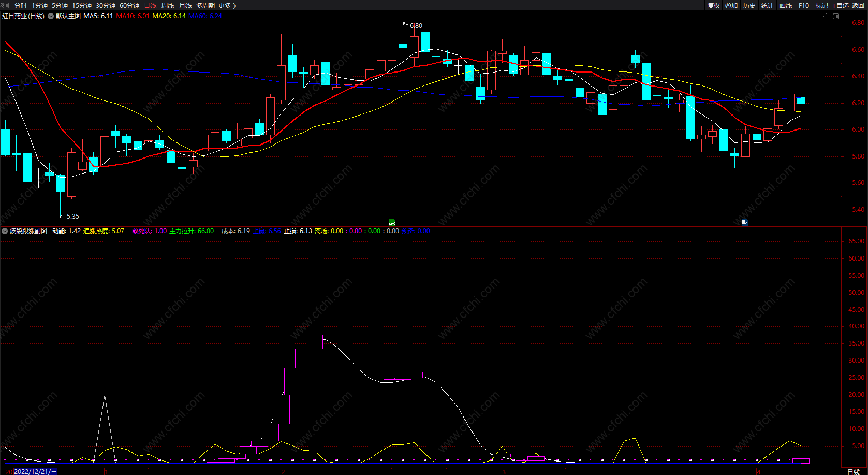The width and height of the screenshot is (868, 475).
Task: Open 统计 statistics tool
Action: pyautogui.click(x=768, y=6)
